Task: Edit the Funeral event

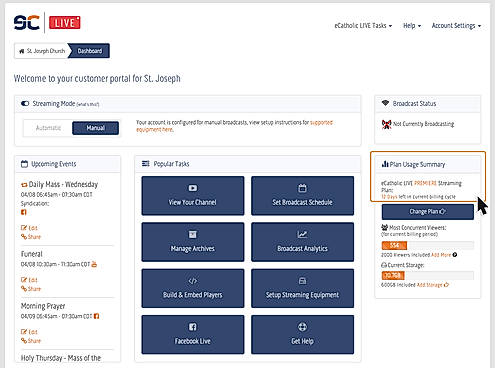Action: pyautogui.click(x=29, y=280)
